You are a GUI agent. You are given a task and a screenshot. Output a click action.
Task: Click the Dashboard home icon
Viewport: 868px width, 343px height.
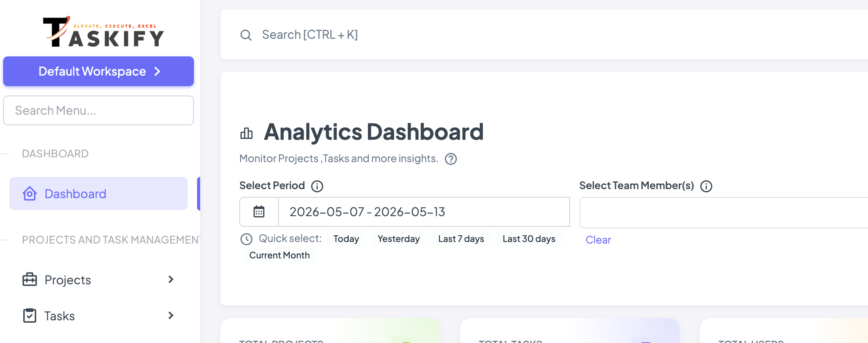30,193
